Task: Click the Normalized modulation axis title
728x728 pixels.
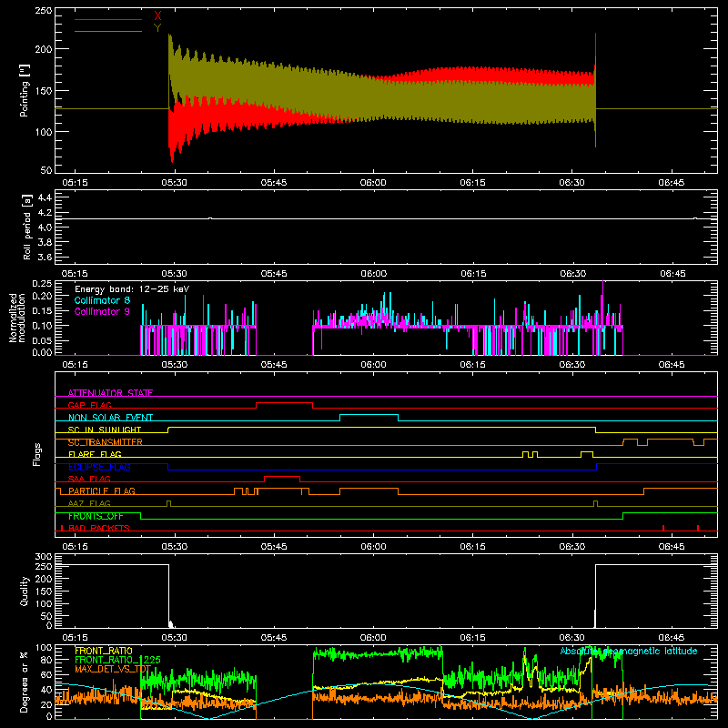Action: coord(17,318)
